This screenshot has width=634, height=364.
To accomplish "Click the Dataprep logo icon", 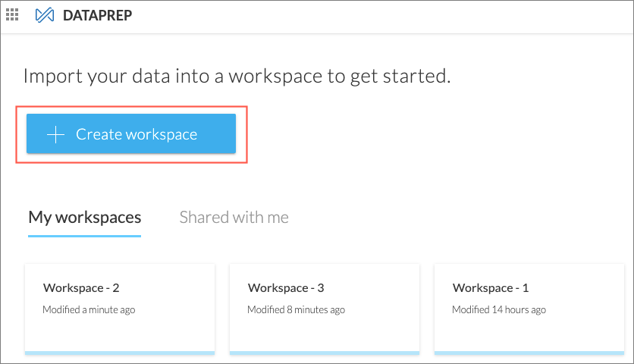I will point(45,16).
